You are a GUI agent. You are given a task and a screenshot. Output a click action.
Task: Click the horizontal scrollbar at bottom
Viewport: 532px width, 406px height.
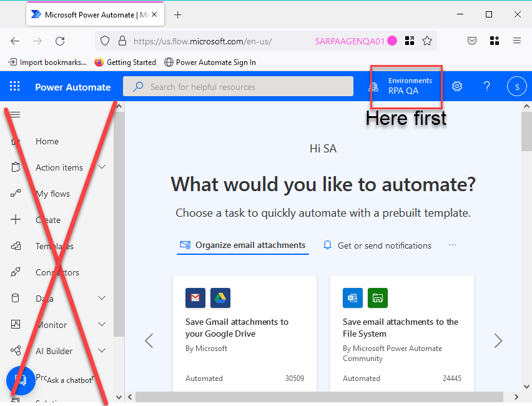(319, 397)
